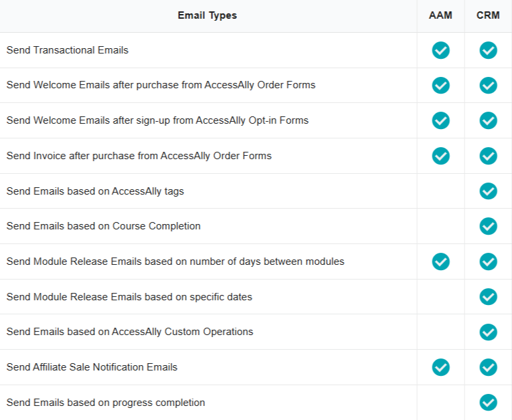
Task: Click AAM checkmark for Send Invoice row
Action: click(440, 156)
